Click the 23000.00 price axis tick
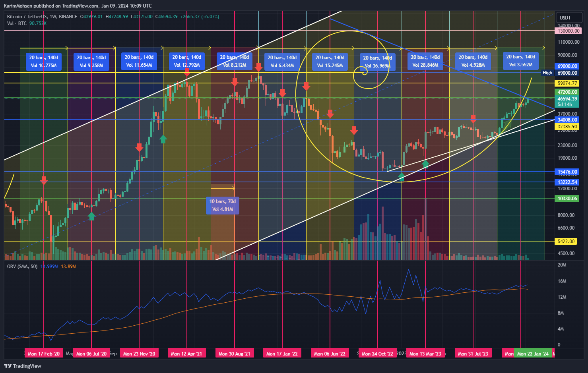 567,145
